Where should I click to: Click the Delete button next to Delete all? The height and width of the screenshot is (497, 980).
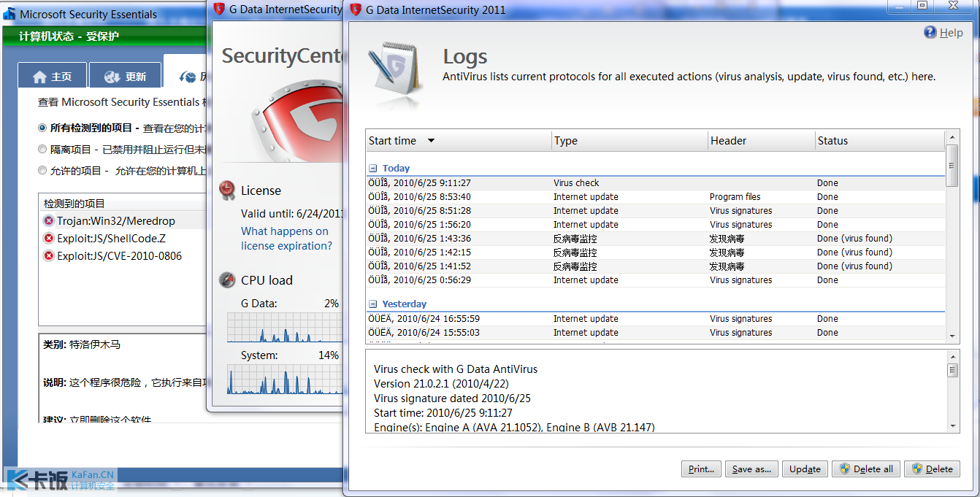pyautogui.click(x=932, y=469)
